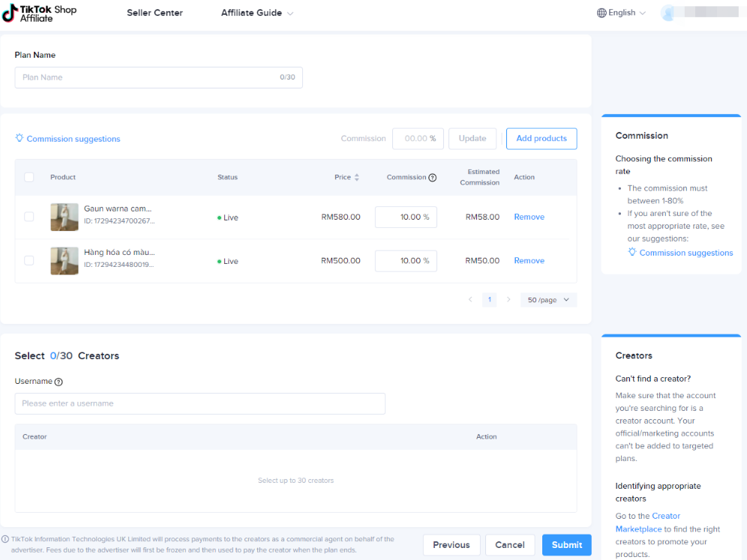Toggle the select-all products checkbox
The height and width of the screenshot is (560, 747).
click(x=29, y=178)
